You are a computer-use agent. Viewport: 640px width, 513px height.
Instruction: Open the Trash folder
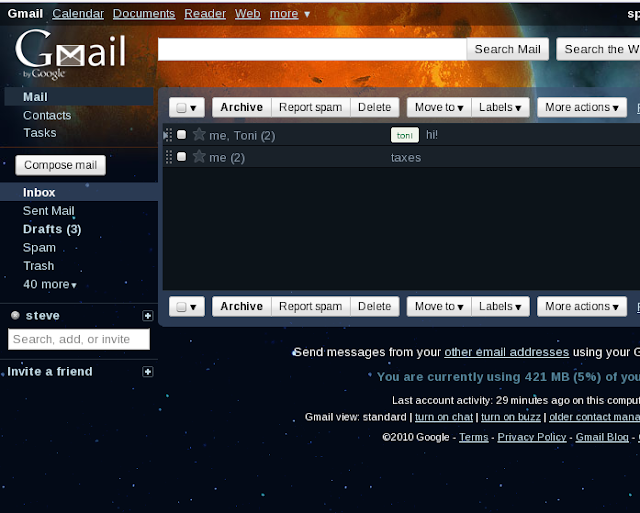(x=38, y=266)
